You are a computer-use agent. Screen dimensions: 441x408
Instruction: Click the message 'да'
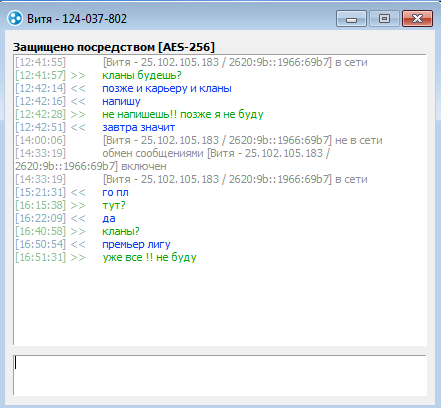109,218
